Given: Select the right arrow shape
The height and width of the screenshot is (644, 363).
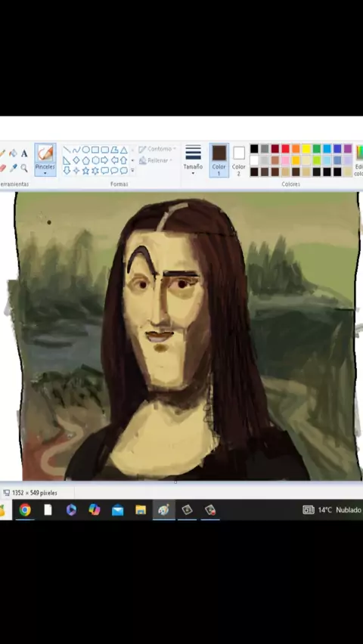Looking at the screenshot, I should click(x=104, y=159).
